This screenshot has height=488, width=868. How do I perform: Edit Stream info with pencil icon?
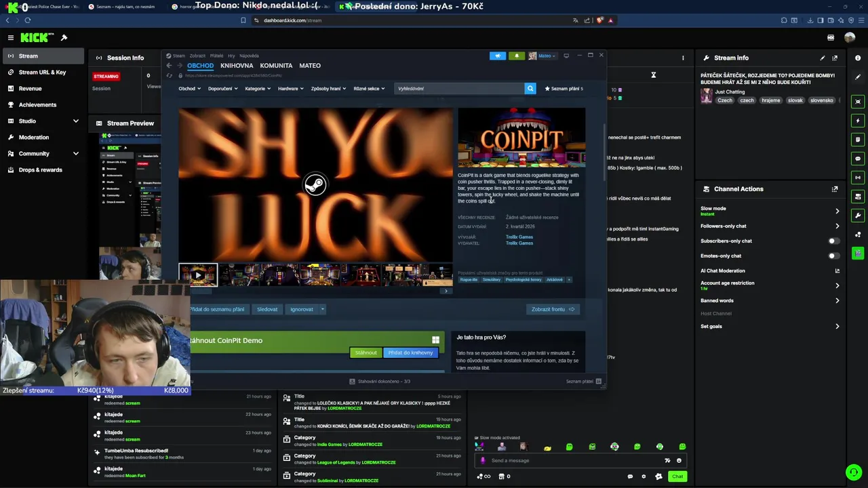(x=823, y=58)
